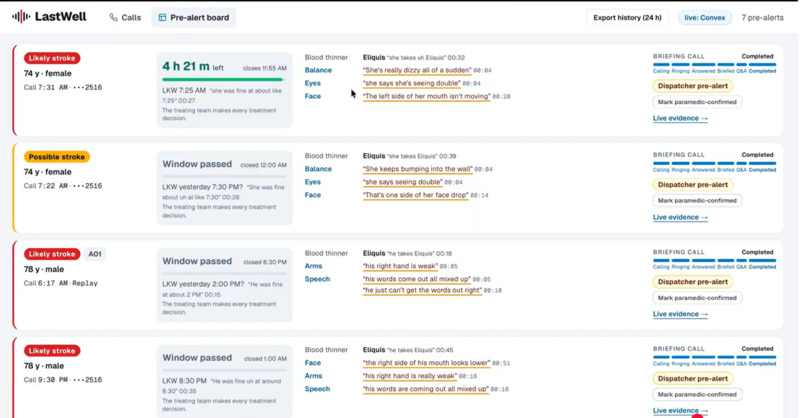Open quote "That's one side of her face drop"

click(415, 195)
